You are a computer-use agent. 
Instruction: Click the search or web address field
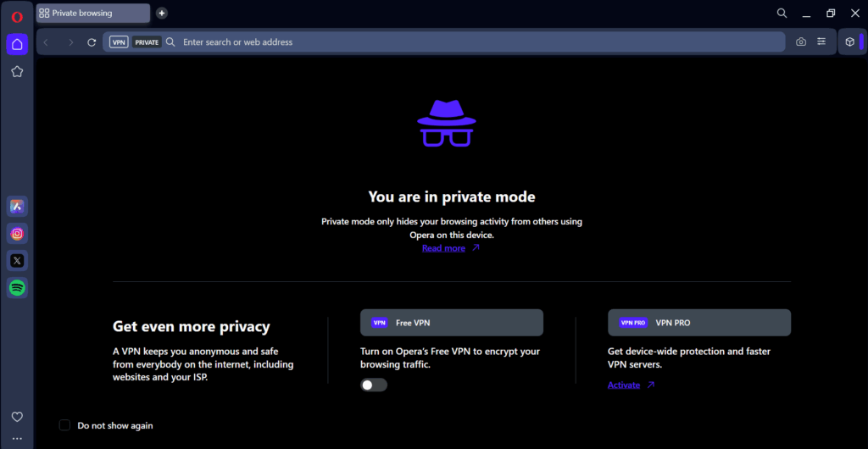pos(475,42)
